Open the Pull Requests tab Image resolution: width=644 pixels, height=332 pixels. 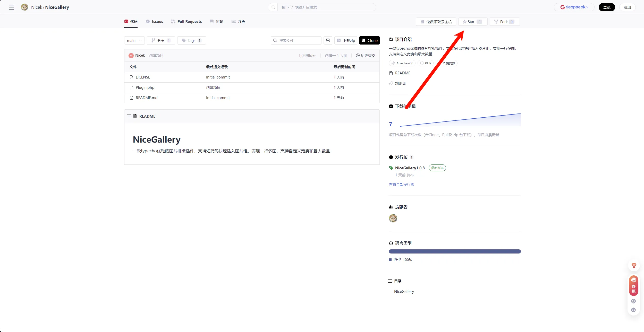click(x=187, y=22)
